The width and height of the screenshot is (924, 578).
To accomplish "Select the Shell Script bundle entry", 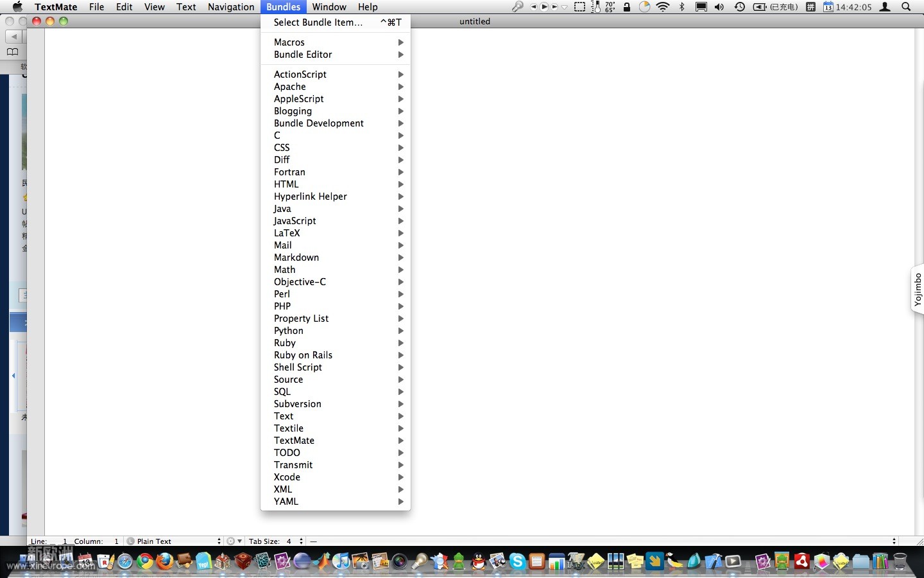I will pyautogui.click(x=336, y=367).
